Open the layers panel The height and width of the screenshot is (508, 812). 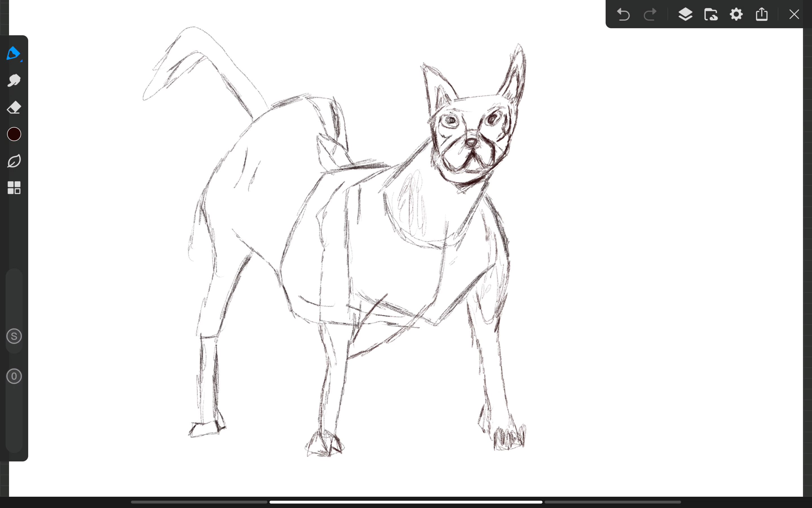coord(685,14)
